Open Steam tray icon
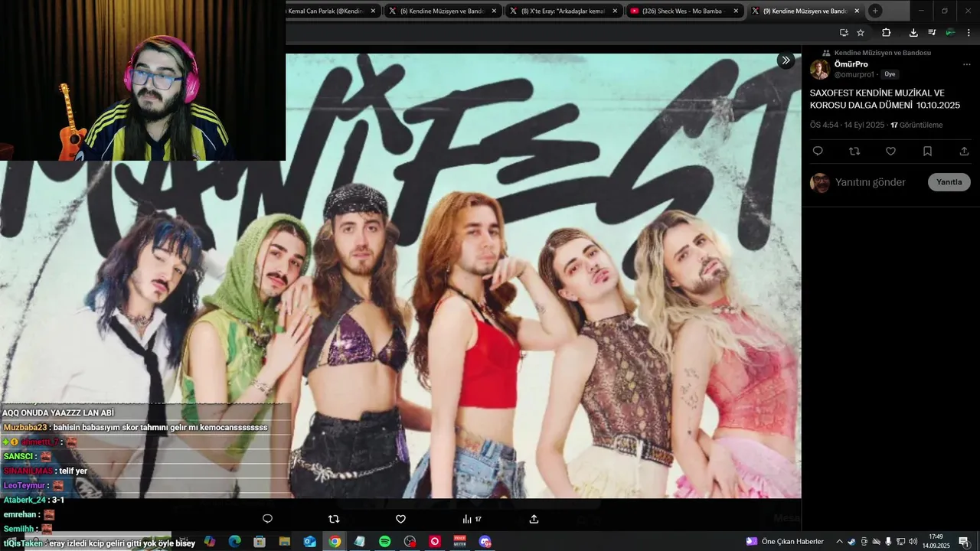Image resolution: width=980 pixels, height=551 pixels. [851, 541]
